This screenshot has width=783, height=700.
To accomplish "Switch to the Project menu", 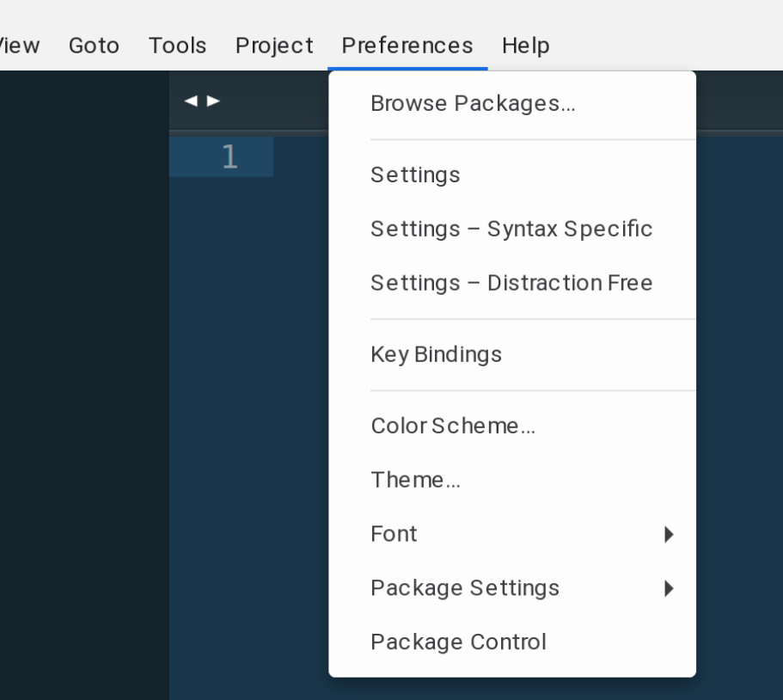I will click(x=273, y=45).
